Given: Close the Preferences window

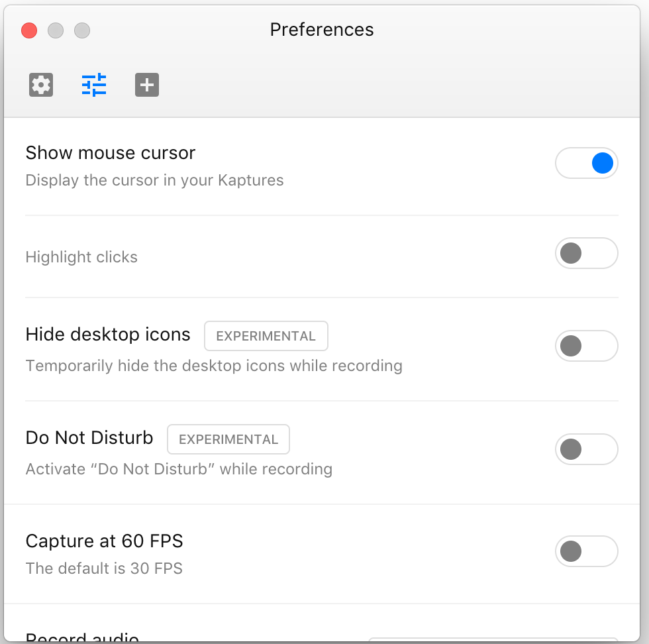Looking at the screenshot, I should (x=29, y=30).
